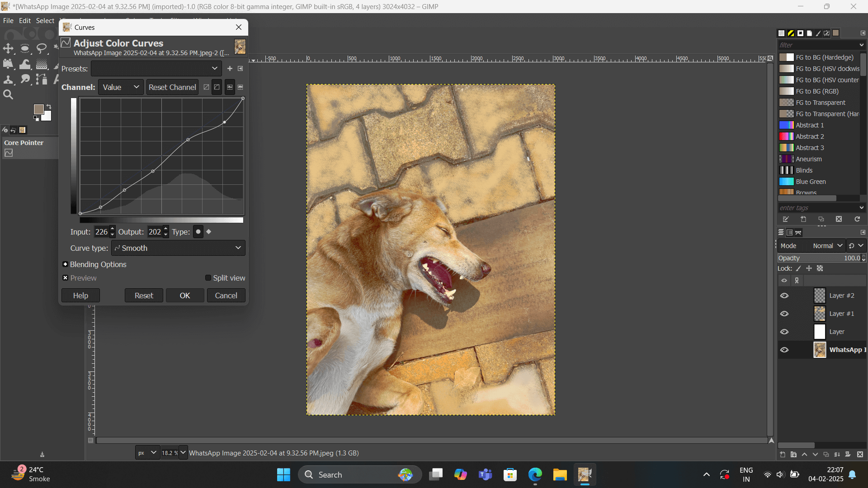Open the Channel dropdown showing Value
868x488 pixels.
pyautogui.click(x=121, y=87)
